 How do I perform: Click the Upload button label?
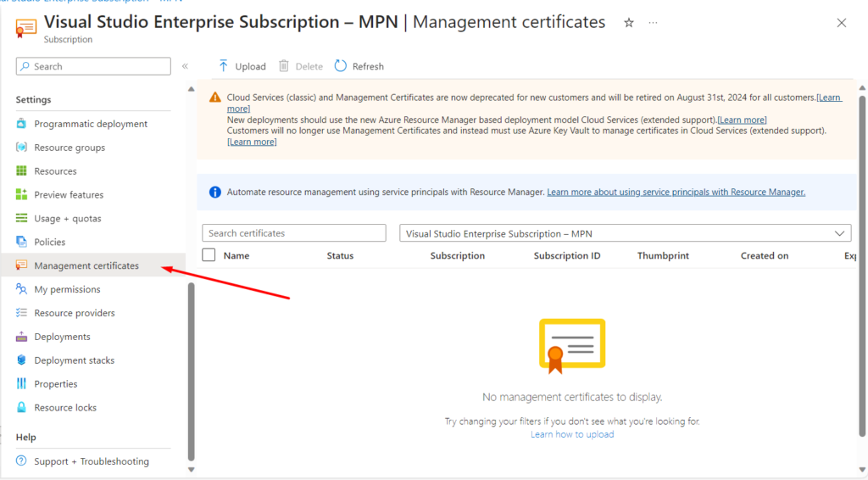click(250, 66)
